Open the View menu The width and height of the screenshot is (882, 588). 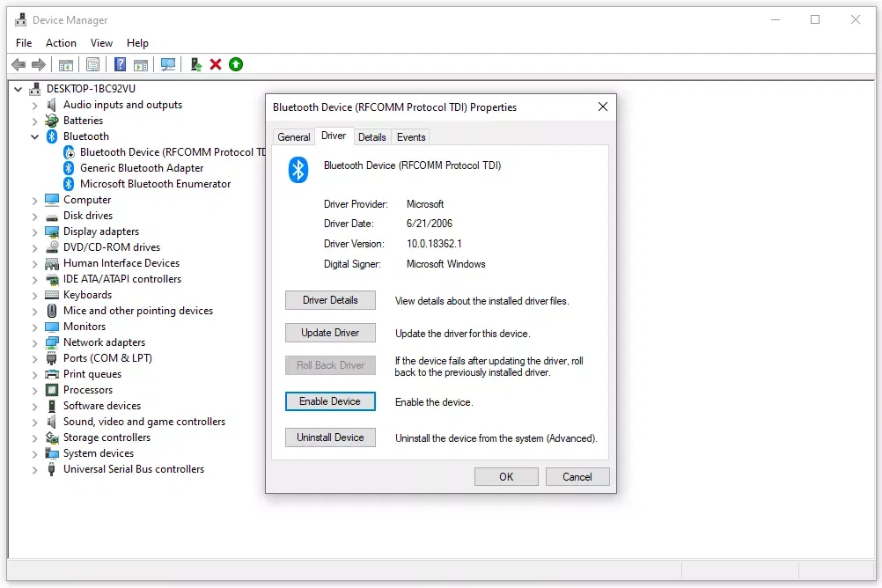click(x=101, y=43)
